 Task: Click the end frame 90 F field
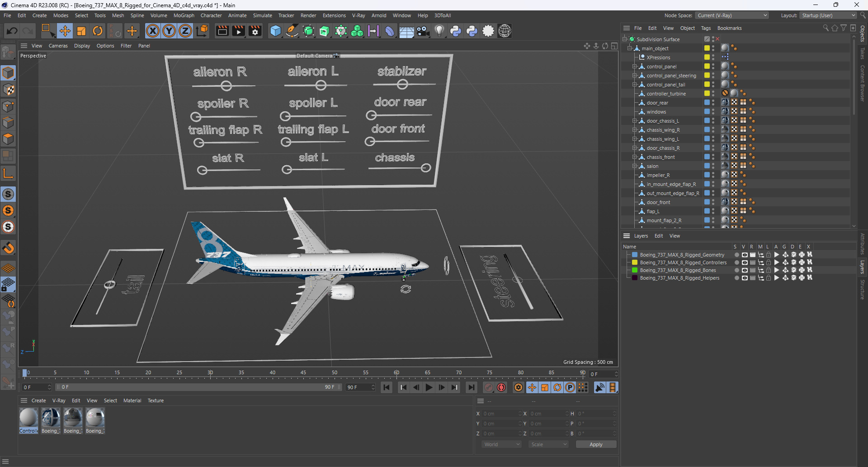[360, 387]
